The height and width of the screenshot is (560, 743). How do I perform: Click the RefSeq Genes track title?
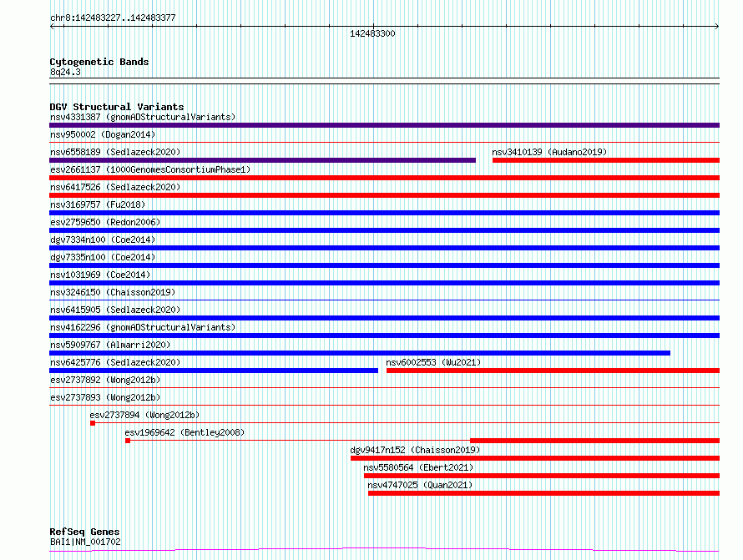click(x=84, y=532)
